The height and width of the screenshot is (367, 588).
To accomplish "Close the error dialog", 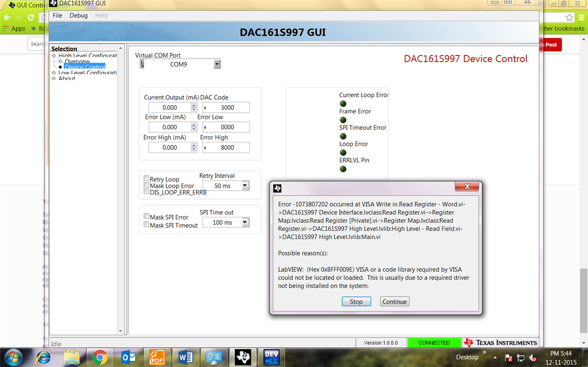I will pos(467,186).
